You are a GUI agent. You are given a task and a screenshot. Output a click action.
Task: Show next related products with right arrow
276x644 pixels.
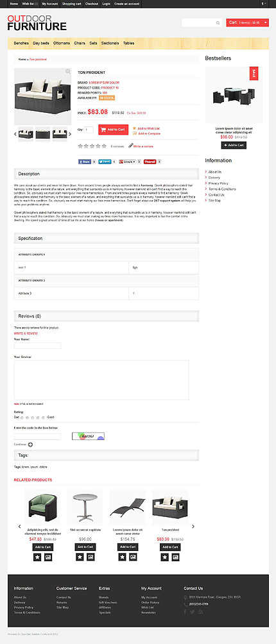click(x=193, y=527)
